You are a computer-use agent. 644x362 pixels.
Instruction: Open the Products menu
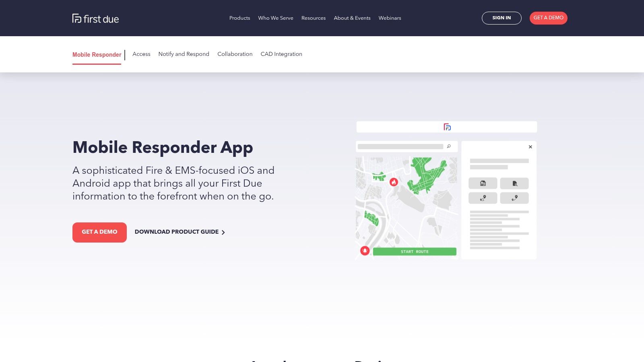pyautogui.click(x=239, y=18)
